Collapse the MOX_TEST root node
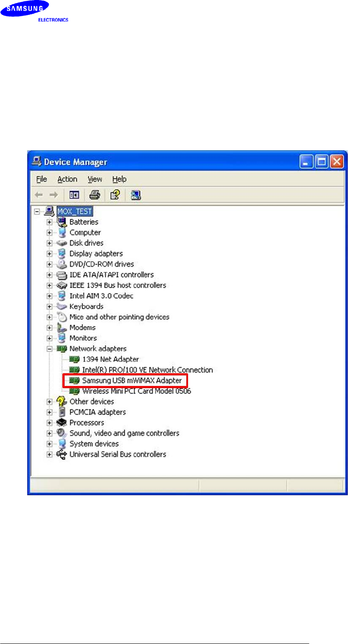The width and height of the screenshot is (348, 644). [37, 211]
